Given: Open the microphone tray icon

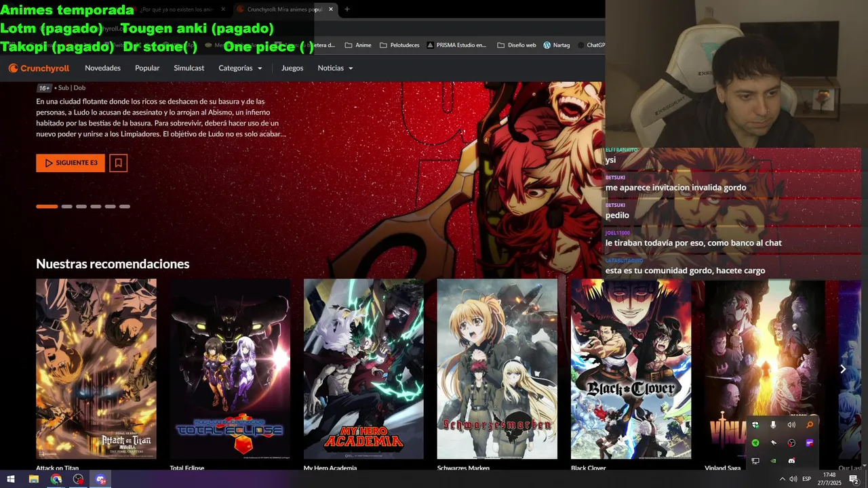Looking at the screenshot, I should pos(773,425).
